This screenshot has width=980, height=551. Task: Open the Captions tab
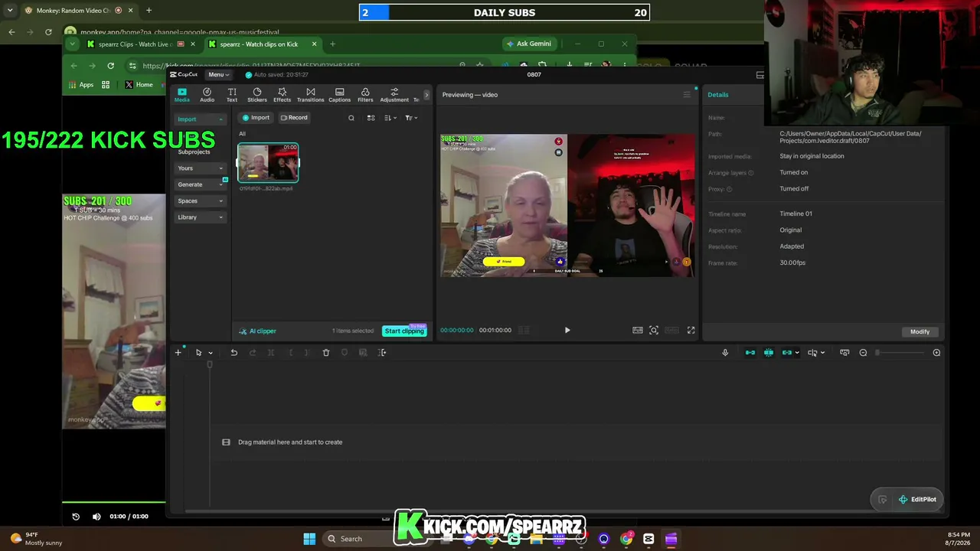coord(339,95)
